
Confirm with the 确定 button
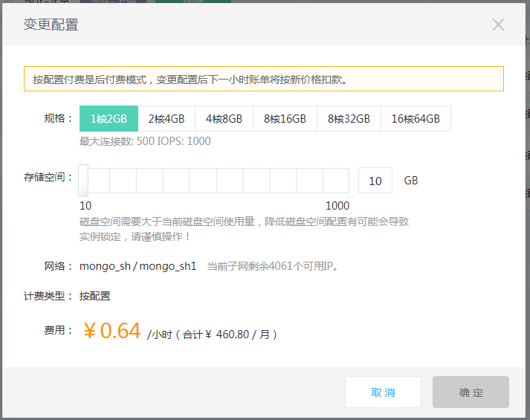[x=471, y=392]
